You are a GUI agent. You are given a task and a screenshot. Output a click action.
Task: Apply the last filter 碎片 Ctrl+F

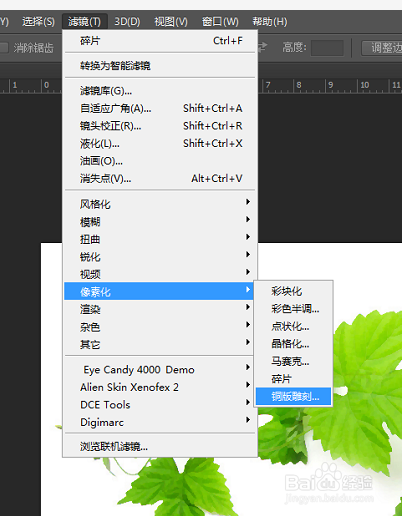click(160, 41)
